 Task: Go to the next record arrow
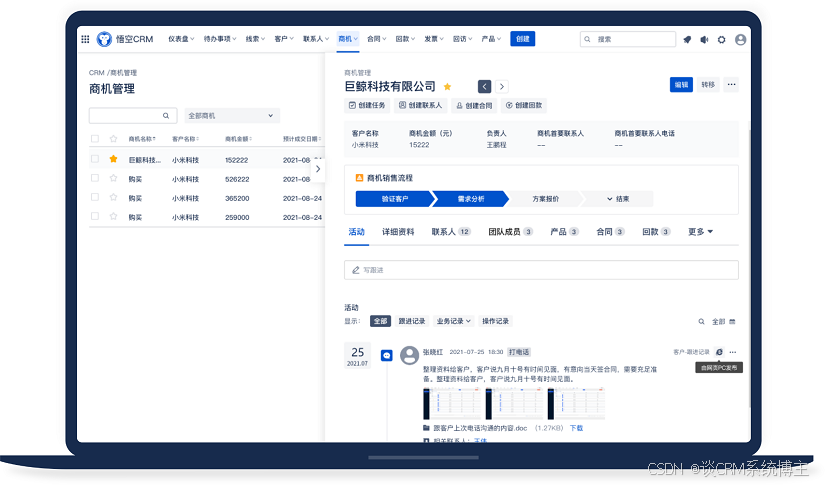(502, 86)
